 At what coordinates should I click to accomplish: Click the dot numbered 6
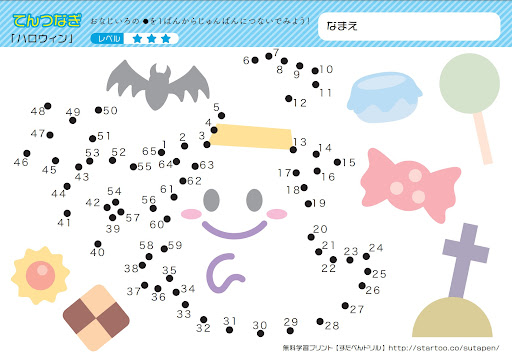[255, 60]
